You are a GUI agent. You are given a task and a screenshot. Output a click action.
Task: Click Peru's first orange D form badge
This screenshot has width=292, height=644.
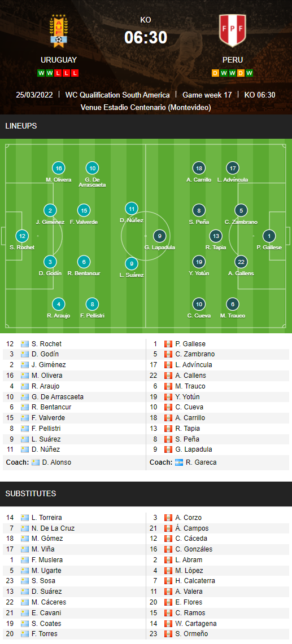(x=215, y=73)
